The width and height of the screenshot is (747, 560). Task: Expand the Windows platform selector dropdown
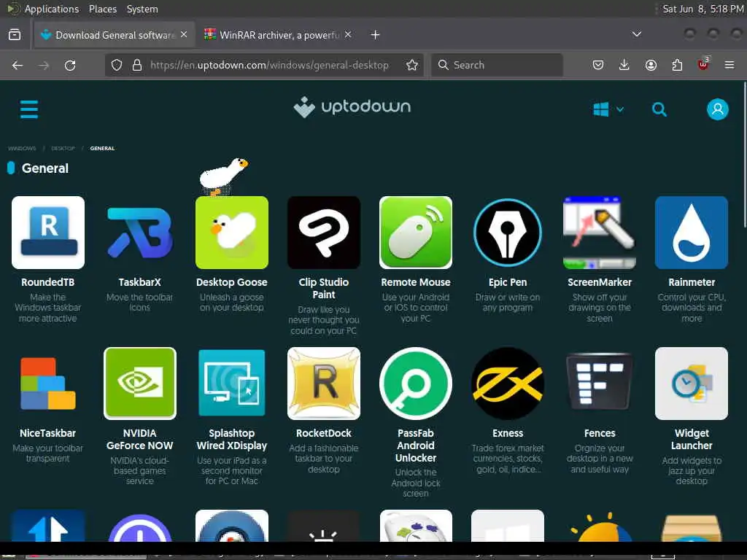pos(608,109)
